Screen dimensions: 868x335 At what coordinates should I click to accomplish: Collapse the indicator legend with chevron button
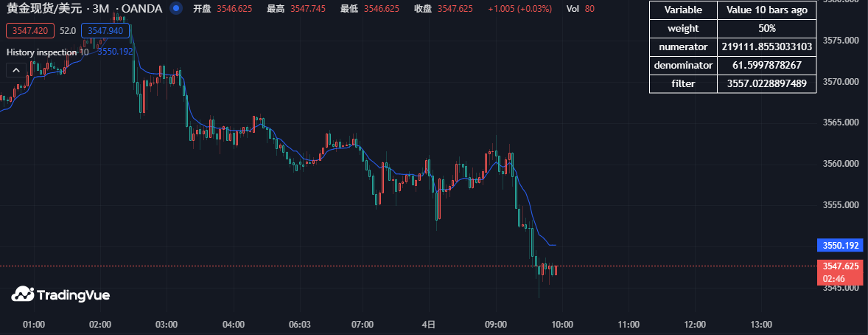click(16, 70)
